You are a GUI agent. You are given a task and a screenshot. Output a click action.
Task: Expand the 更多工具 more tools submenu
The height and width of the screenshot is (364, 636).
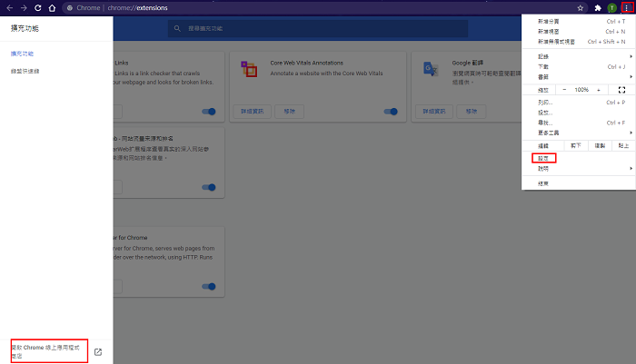579,133
